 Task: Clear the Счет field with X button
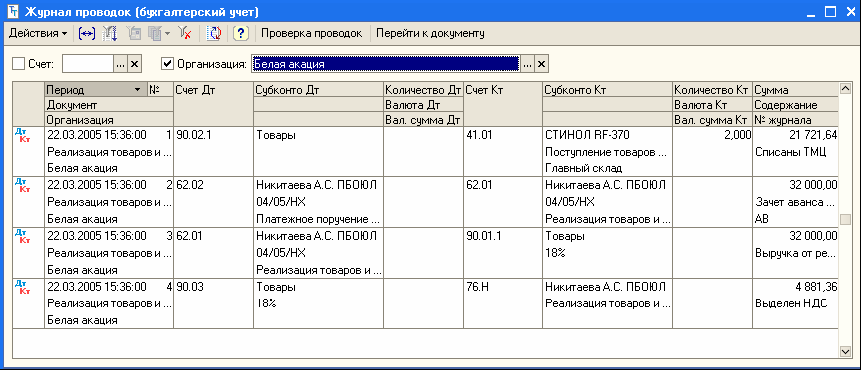[x=135, y=64]
